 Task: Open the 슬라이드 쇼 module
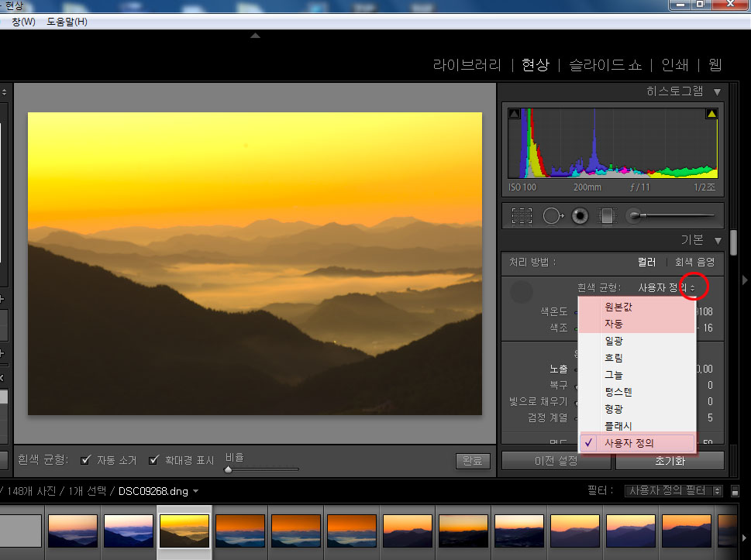[x=605, y=65]
